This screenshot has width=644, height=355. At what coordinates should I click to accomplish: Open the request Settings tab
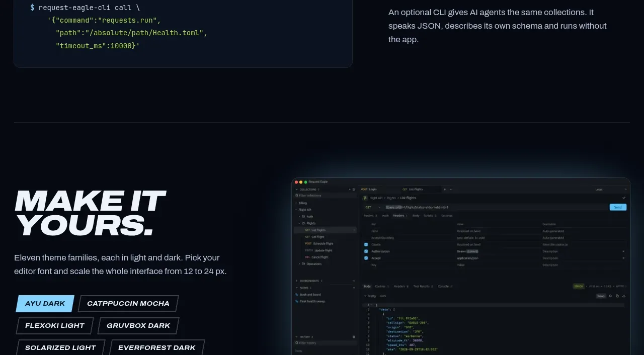point(447,216)
